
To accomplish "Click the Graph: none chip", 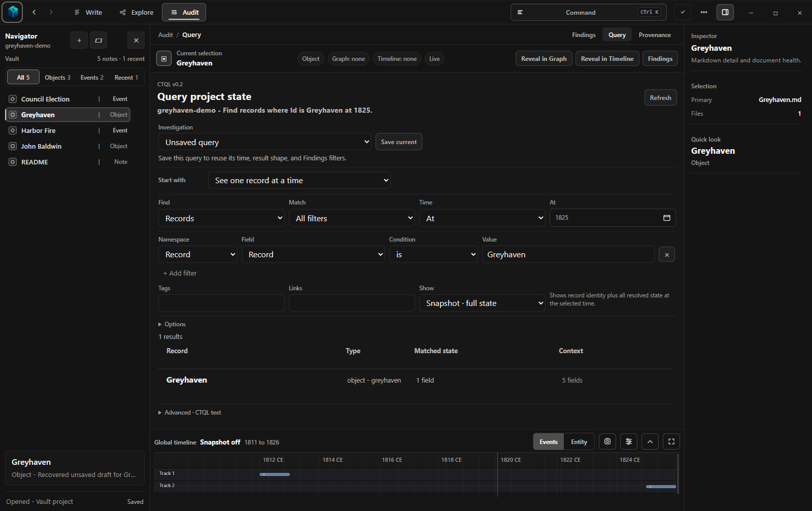I will pyautogui.click(x=349, y=59).
